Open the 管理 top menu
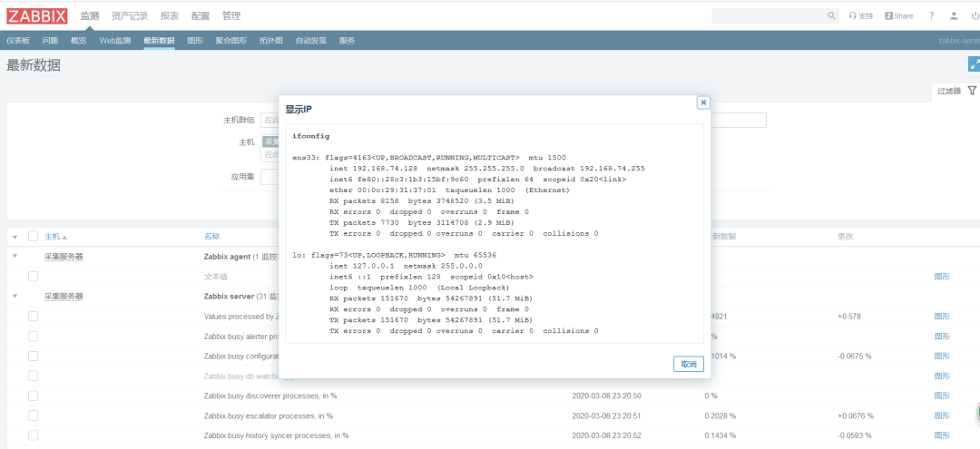980x449 pixels. click(x=231, y=16)
